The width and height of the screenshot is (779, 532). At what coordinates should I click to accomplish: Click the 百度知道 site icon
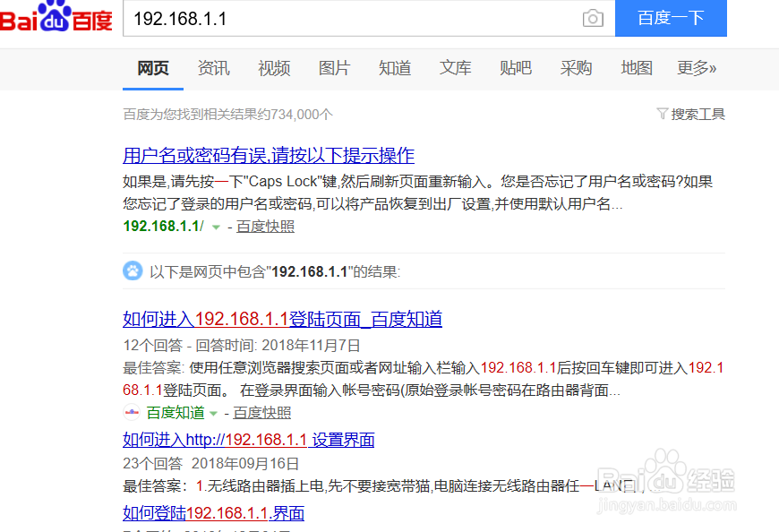131,413
